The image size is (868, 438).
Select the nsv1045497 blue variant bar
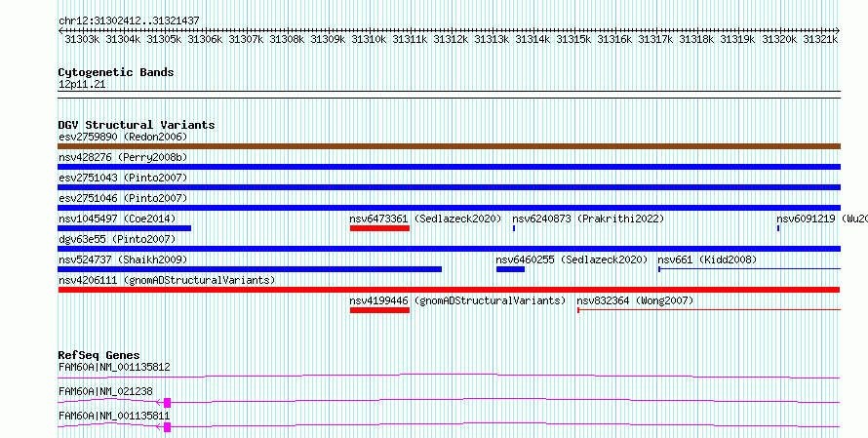[x=125, y=228]
